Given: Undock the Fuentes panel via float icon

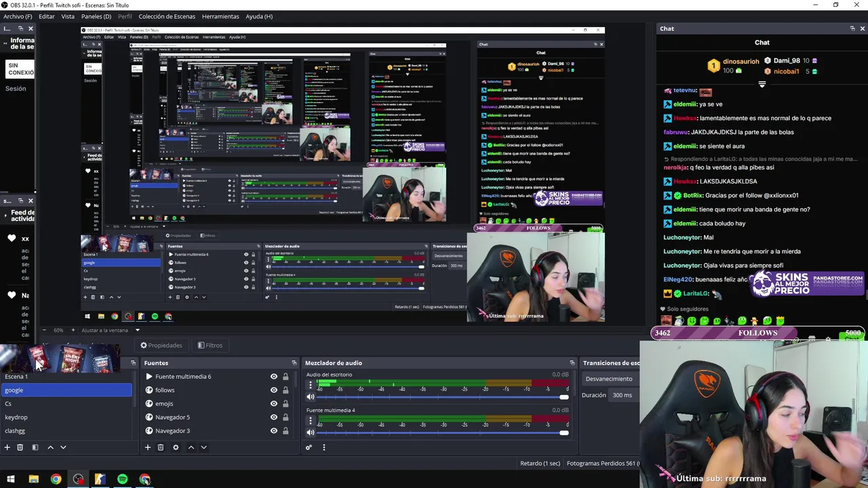Looking at the screenshot, I should click(294, 363).
